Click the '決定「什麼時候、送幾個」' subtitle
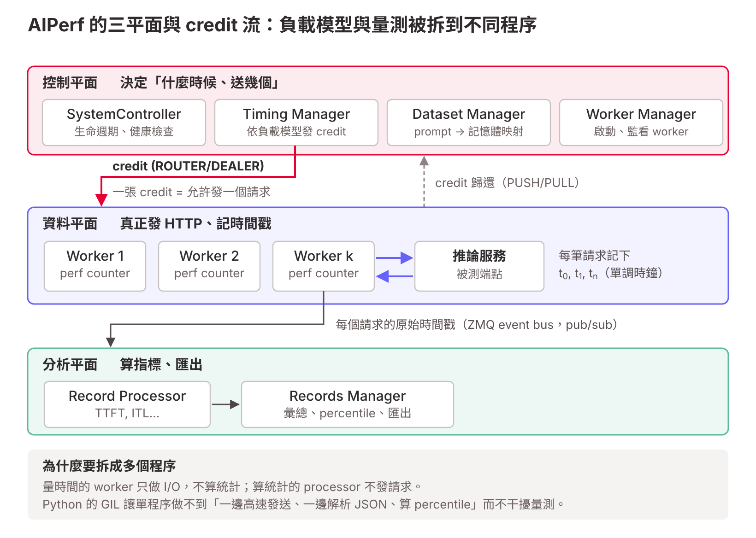 coord(200,83)
